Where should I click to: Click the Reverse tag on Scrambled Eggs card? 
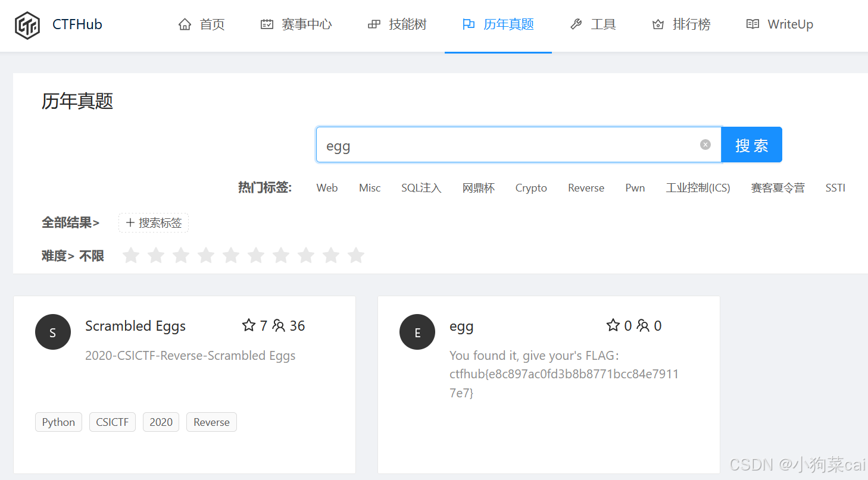point(211,422)
